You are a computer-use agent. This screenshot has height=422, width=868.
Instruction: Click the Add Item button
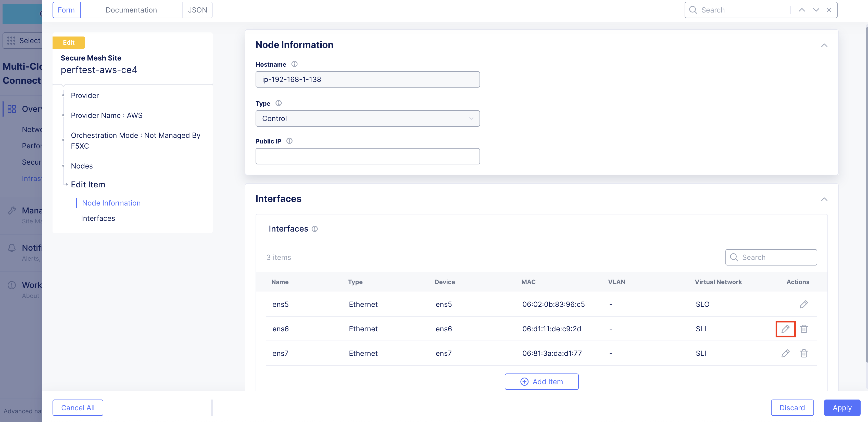tap(542, 381)
